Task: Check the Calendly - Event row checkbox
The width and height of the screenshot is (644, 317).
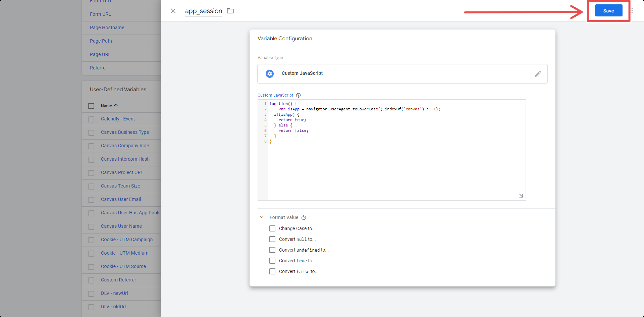Action: tap(91, 119)
